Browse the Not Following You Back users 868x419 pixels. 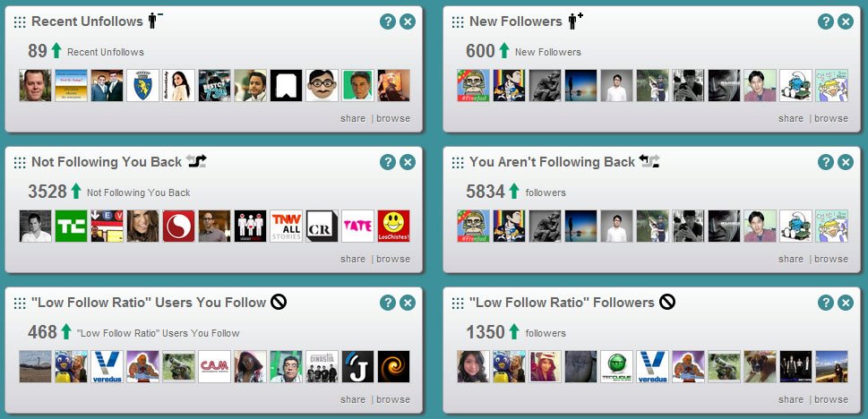(393, 259)
